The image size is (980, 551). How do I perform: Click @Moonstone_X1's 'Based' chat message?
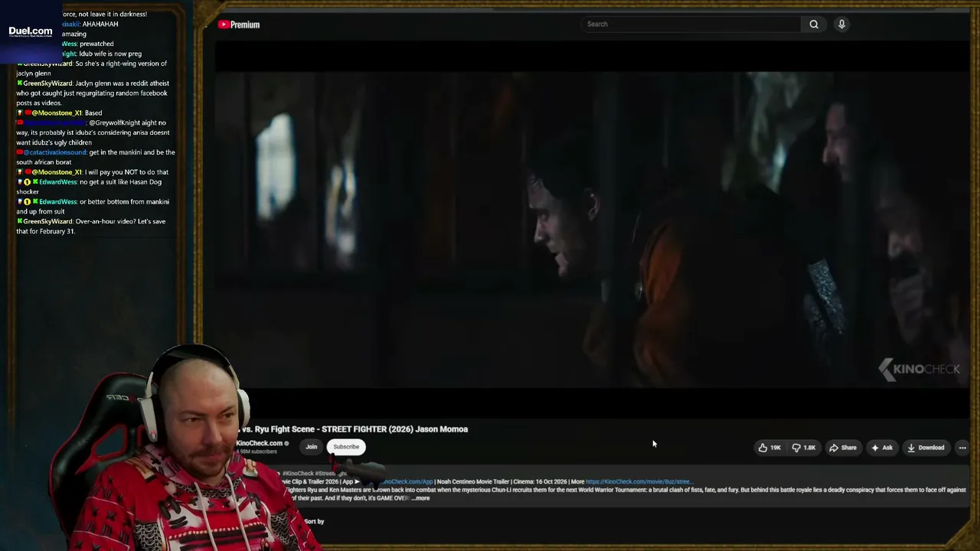click(60, 113)
